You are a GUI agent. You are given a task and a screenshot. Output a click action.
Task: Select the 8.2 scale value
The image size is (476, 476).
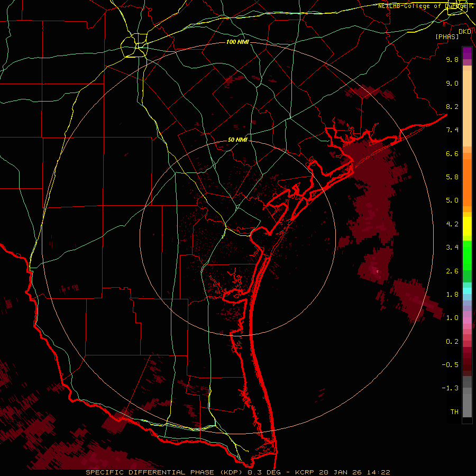[x=452, y=106]
